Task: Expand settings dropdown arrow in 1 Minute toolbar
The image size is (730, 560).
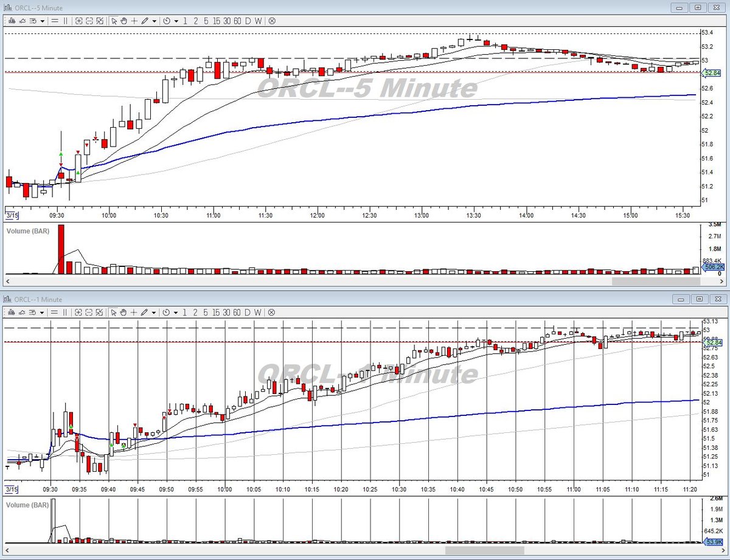Action: coord(43,312)
